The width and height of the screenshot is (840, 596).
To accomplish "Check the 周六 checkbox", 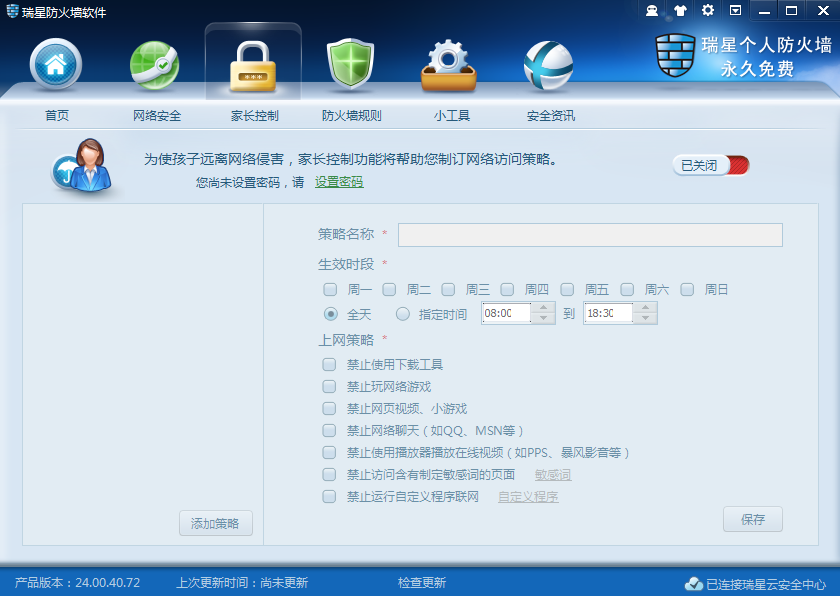I will 627,290.
